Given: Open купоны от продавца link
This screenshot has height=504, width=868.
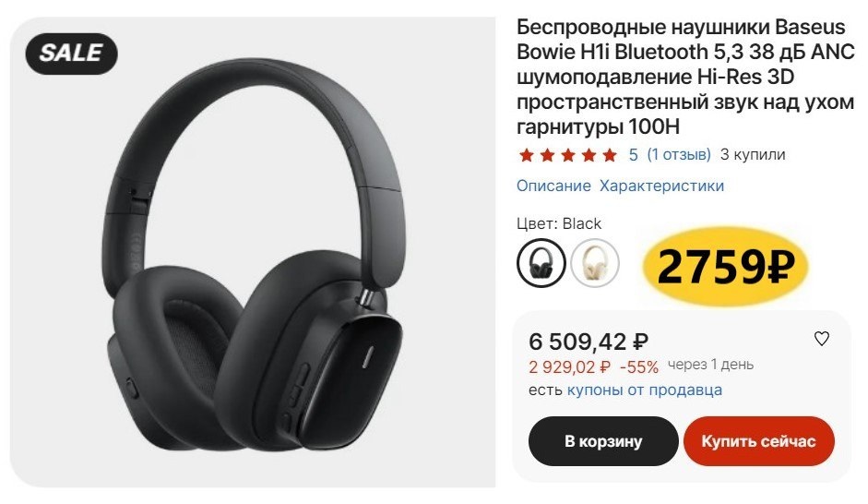Looking at the screenshot, I should (645, 390).
